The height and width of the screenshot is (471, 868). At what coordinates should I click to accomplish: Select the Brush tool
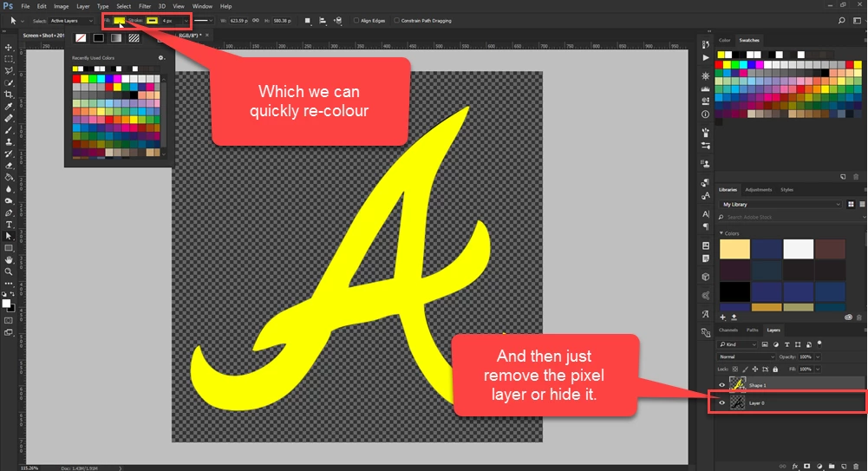pyautogui.click(x=9, y=130)
